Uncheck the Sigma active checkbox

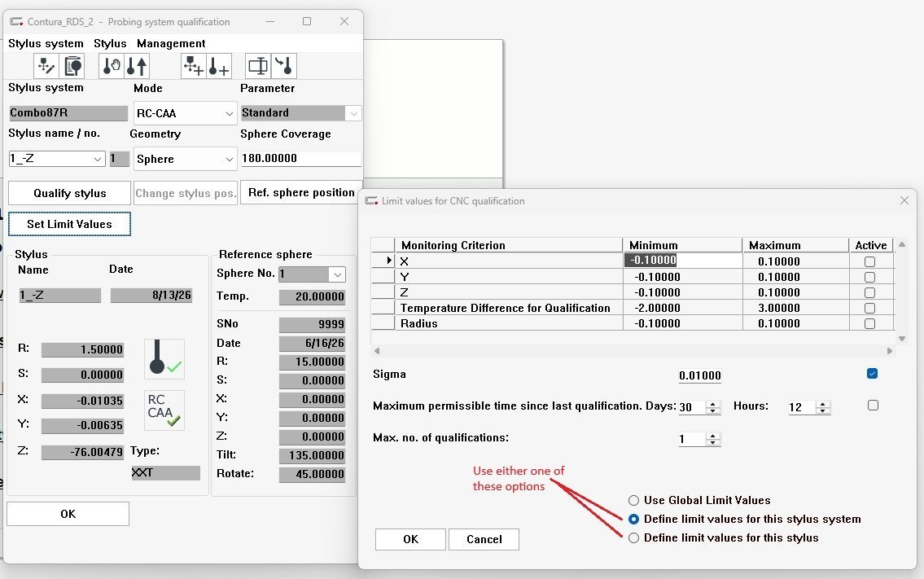(x=873, y=374)
